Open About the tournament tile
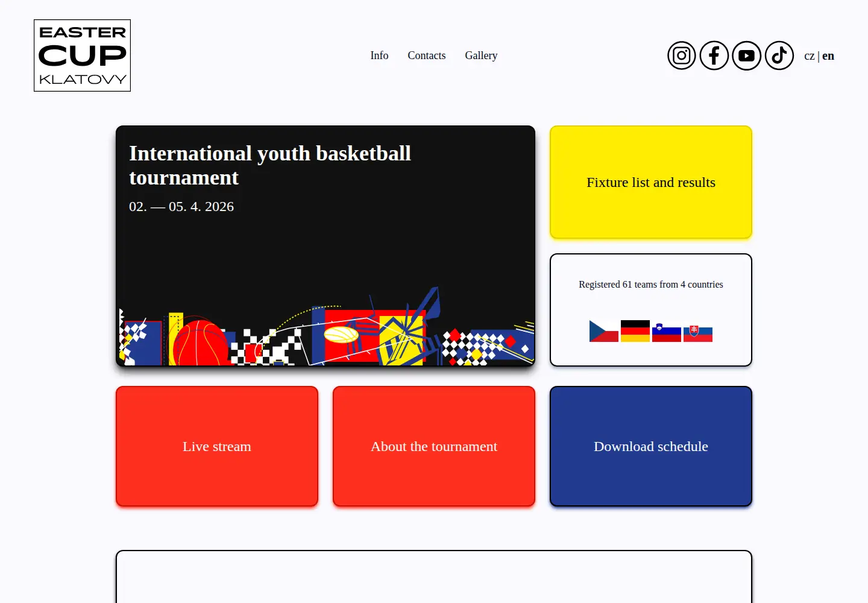This screenshot has width=868, height=603. 434,446
